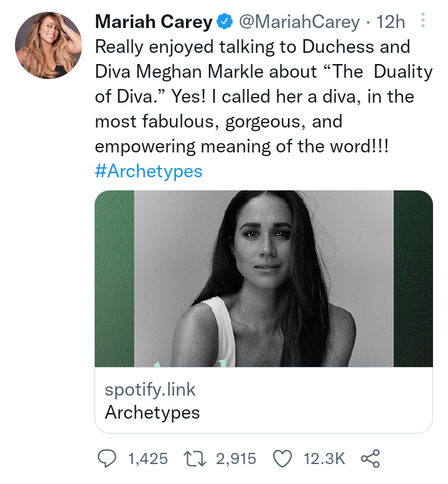Click the Archetypes card title
The image size is (448, 484).
pos(152,412)
